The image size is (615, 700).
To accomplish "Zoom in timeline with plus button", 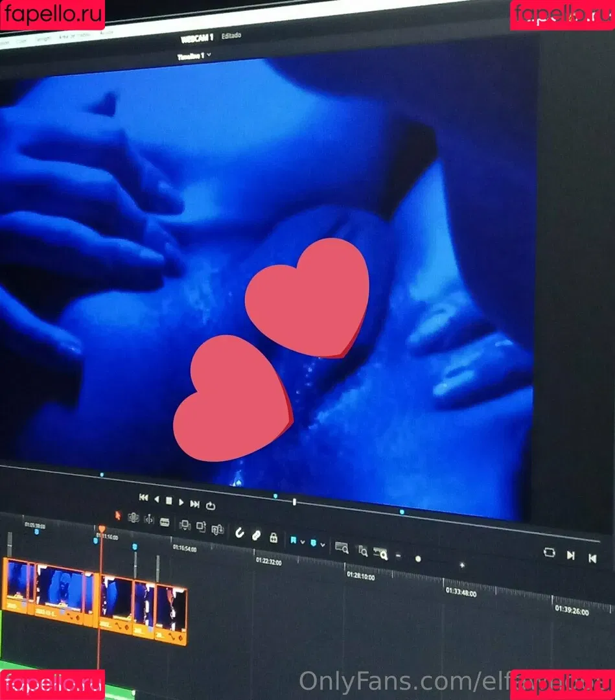I will pyautogui.click(x=462, y=565).
